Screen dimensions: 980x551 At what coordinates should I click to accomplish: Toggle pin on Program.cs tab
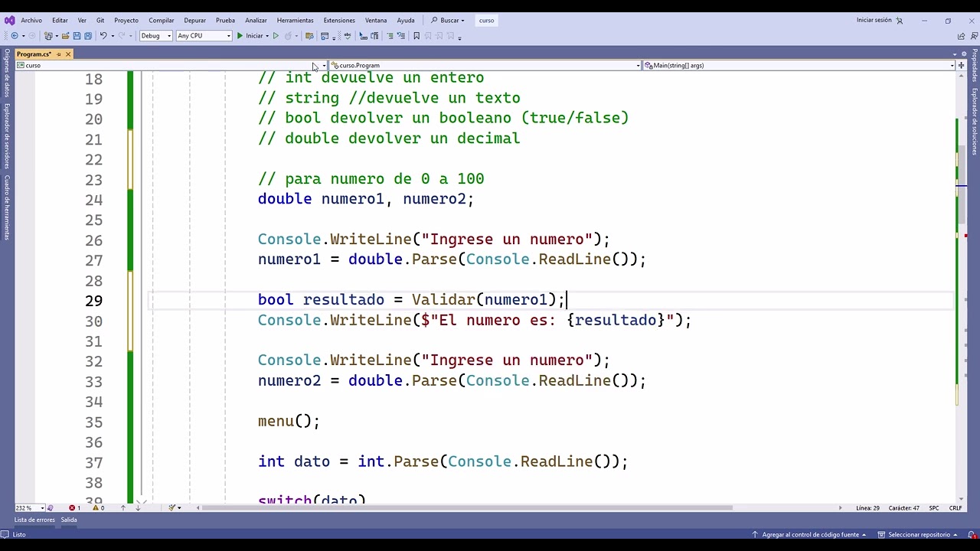58,54
